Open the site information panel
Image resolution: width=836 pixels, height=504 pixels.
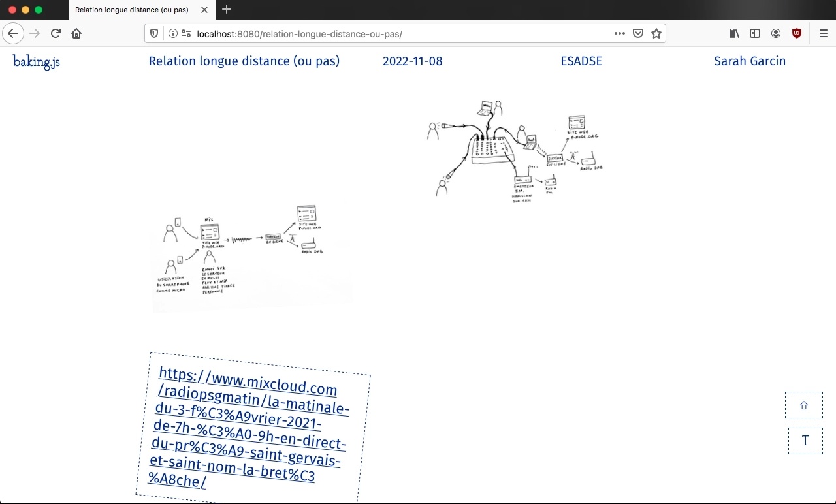pos(172,33)
